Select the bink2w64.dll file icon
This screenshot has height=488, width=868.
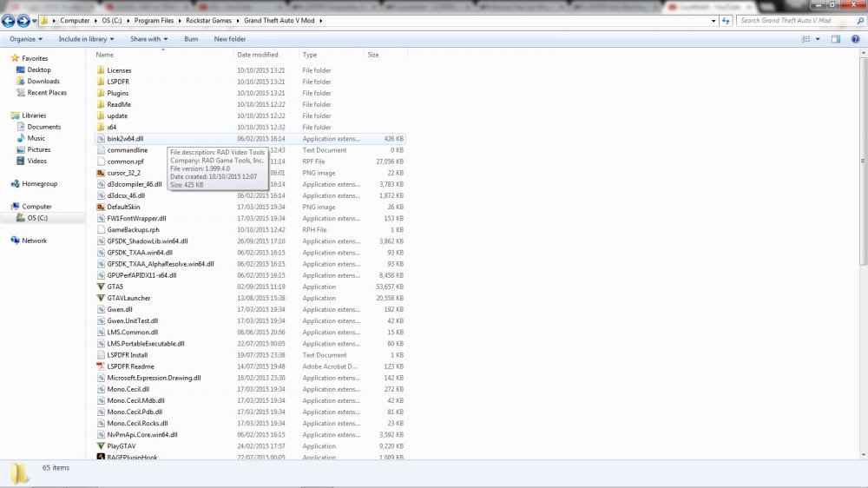(x=100, y=138)
